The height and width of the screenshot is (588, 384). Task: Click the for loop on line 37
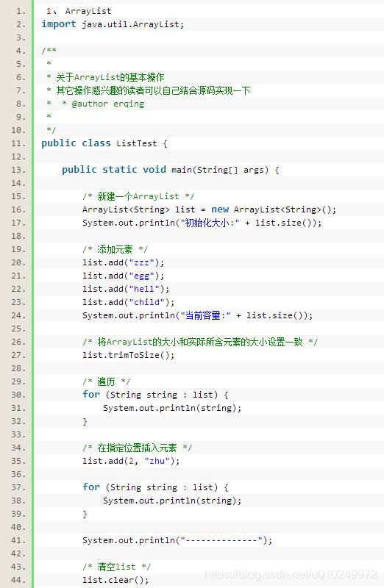coord(155,487)
